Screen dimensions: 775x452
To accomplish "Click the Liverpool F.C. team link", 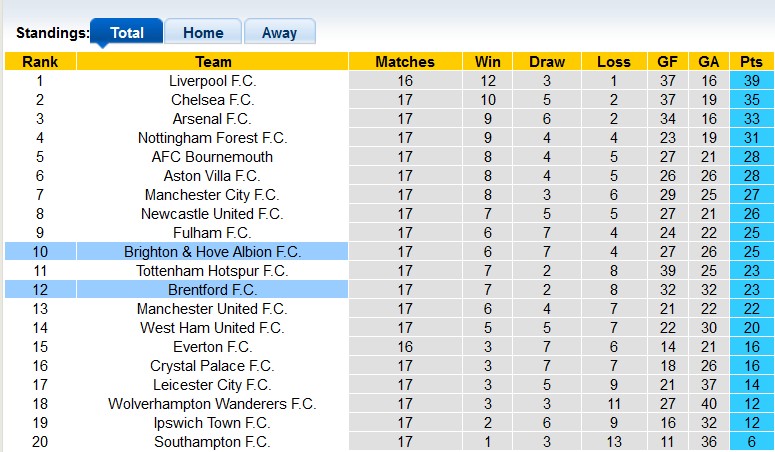I will pos(212,81).
